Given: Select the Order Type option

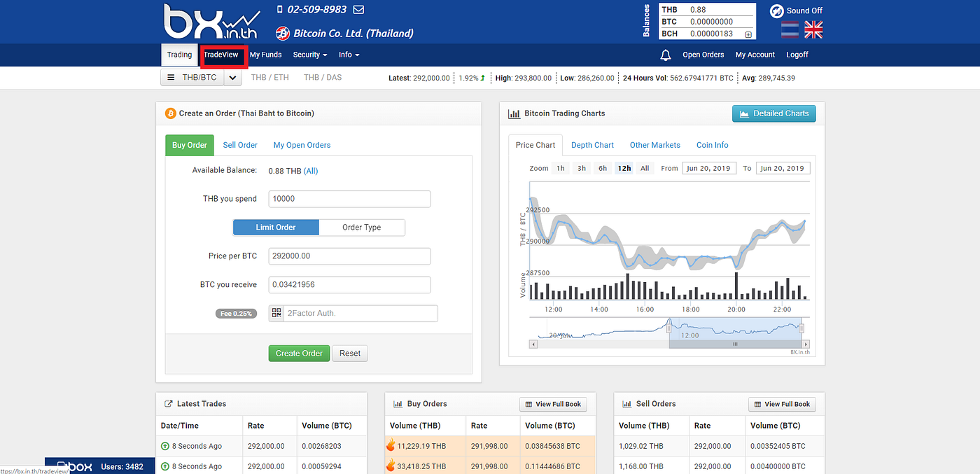Looking at the screenshot, I should pyautogui.click(x=362, y=228).
